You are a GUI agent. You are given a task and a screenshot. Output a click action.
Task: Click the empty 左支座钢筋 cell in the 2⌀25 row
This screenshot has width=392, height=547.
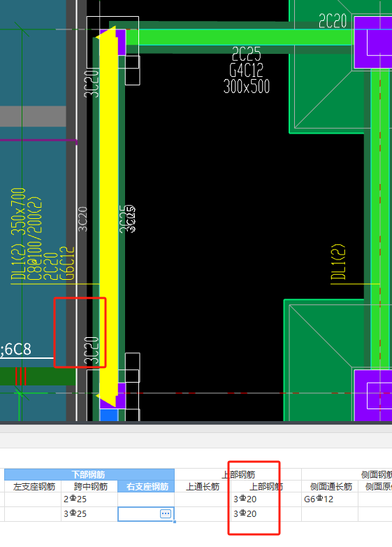tap(33, 499)
